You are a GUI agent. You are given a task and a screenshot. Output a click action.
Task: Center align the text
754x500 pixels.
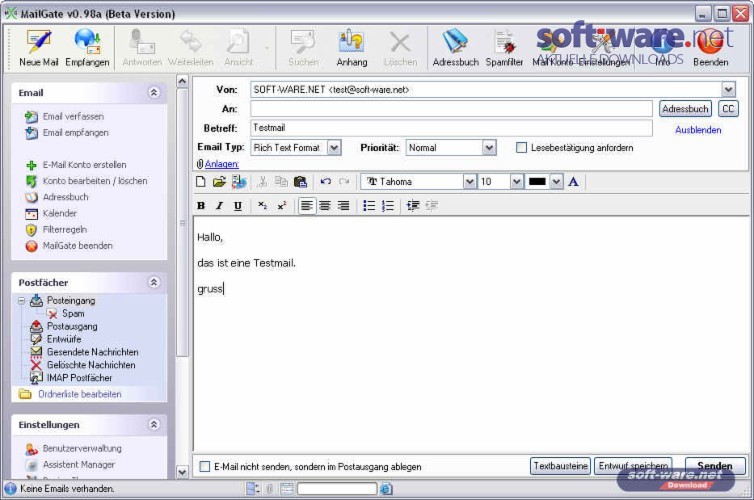coord(325,206)
